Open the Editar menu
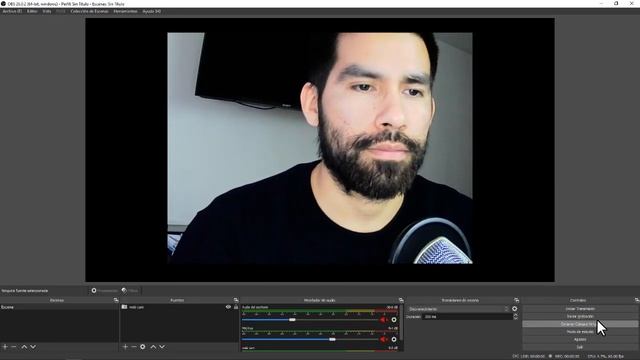The image size is (640, 360). (32, 11)
